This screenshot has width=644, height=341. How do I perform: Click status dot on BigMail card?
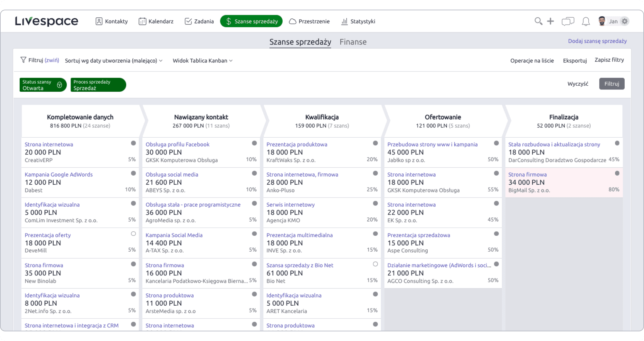coord(617,173)
